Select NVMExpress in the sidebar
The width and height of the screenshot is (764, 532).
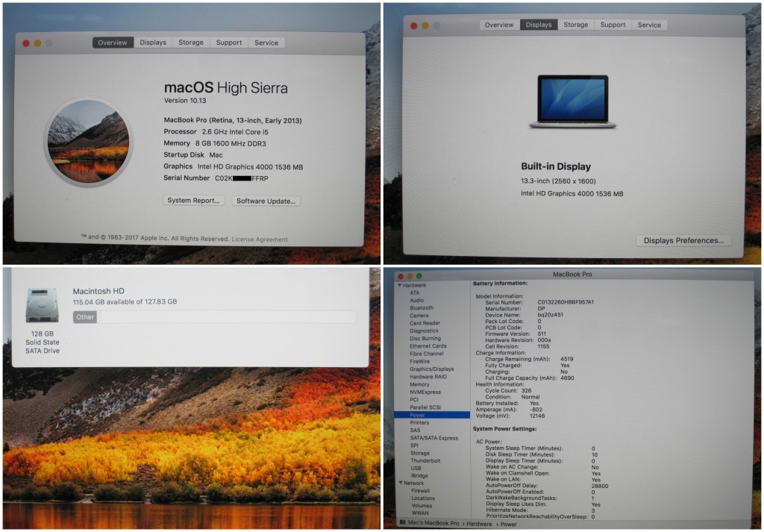coord(425,392)
